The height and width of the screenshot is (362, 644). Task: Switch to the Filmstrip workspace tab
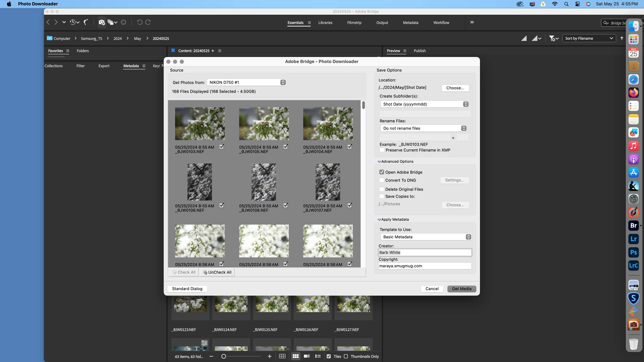click(354, 22)
